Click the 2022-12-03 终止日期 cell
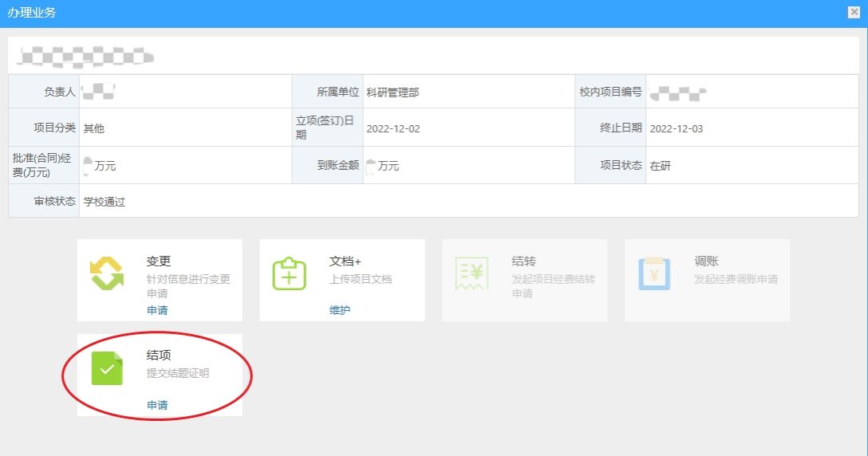Viewport: 868px width, 456px height. [x=676, y=128]
